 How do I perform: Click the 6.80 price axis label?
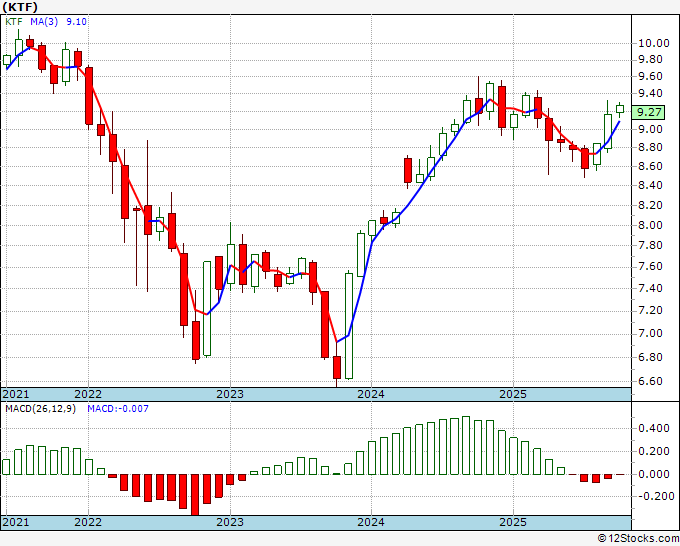click(650, 357)
